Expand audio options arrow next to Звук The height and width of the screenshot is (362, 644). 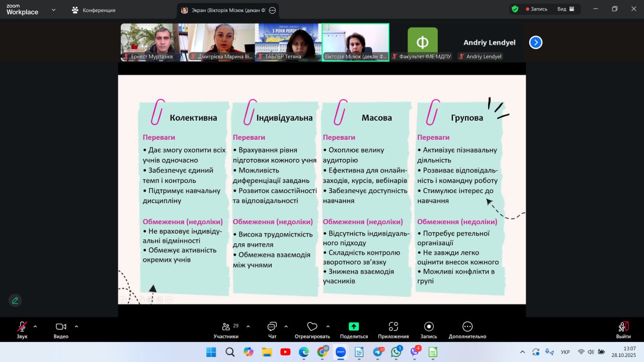point(35,326)
